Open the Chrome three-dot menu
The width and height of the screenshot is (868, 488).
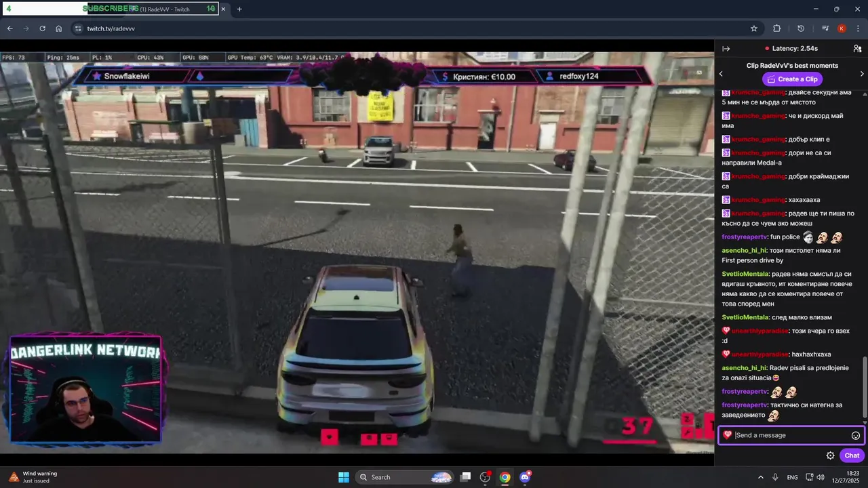858,28
